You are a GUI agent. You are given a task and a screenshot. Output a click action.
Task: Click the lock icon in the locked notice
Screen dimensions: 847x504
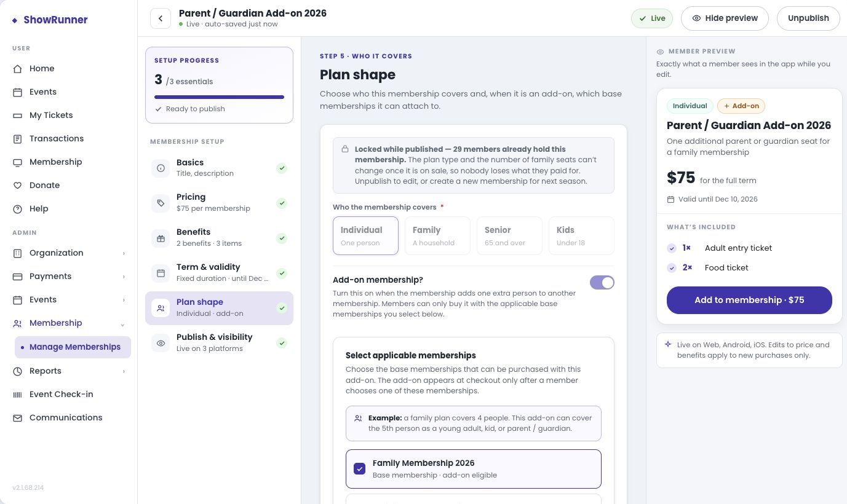(345, 149)
